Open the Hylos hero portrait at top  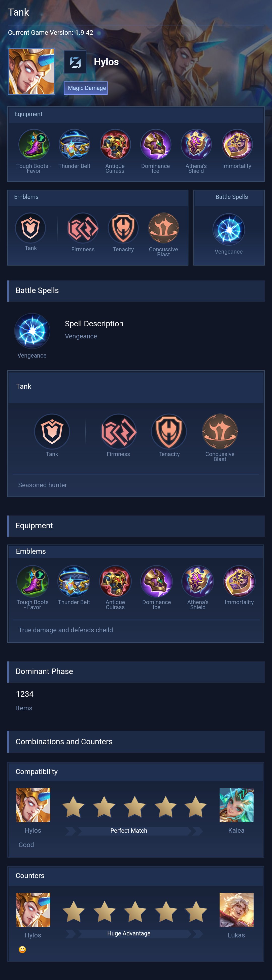click(31, 72)
